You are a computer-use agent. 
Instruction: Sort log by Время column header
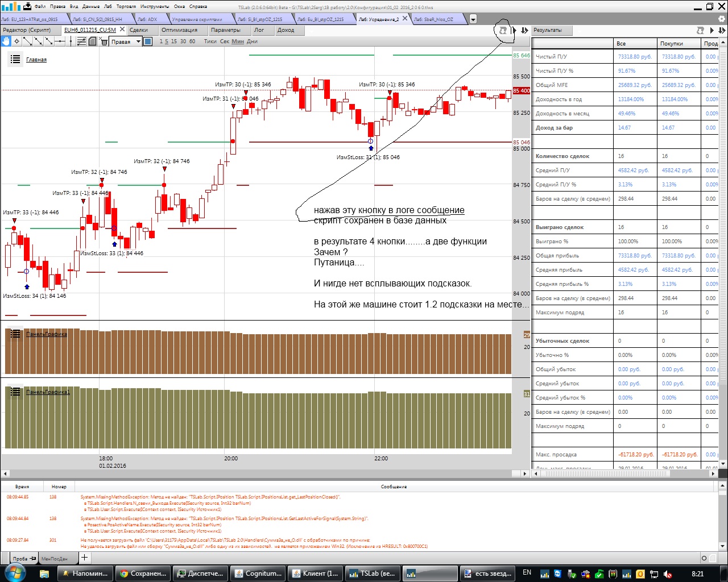pos(22,487)
